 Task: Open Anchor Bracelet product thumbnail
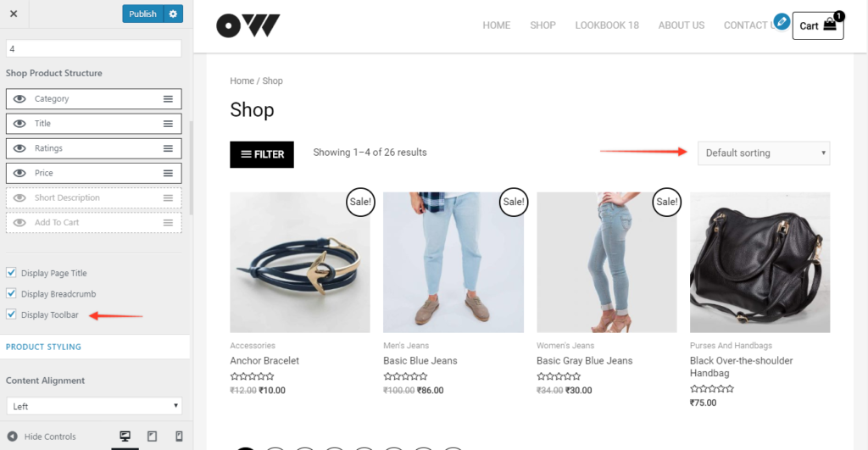(300, 263)
